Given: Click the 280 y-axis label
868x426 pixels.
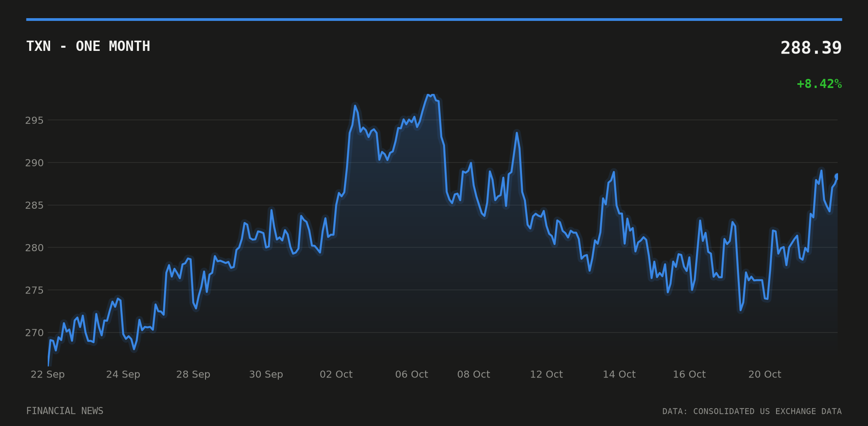Looking at the screenshot, I should click(34, 248).
